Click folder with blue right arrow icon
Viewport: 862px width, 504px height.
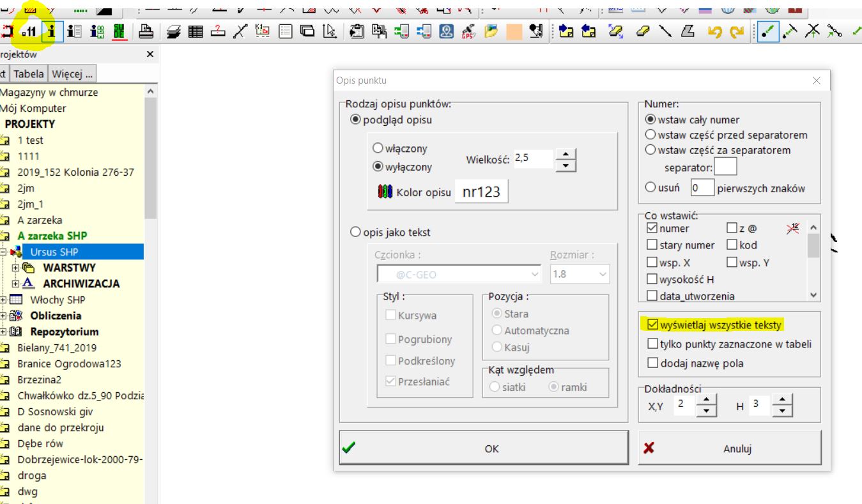tap(566, 31)
